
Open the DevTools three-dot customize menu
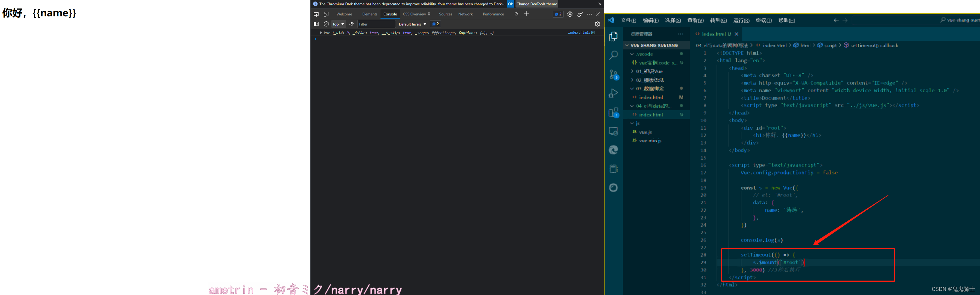[x=589, y=14]
